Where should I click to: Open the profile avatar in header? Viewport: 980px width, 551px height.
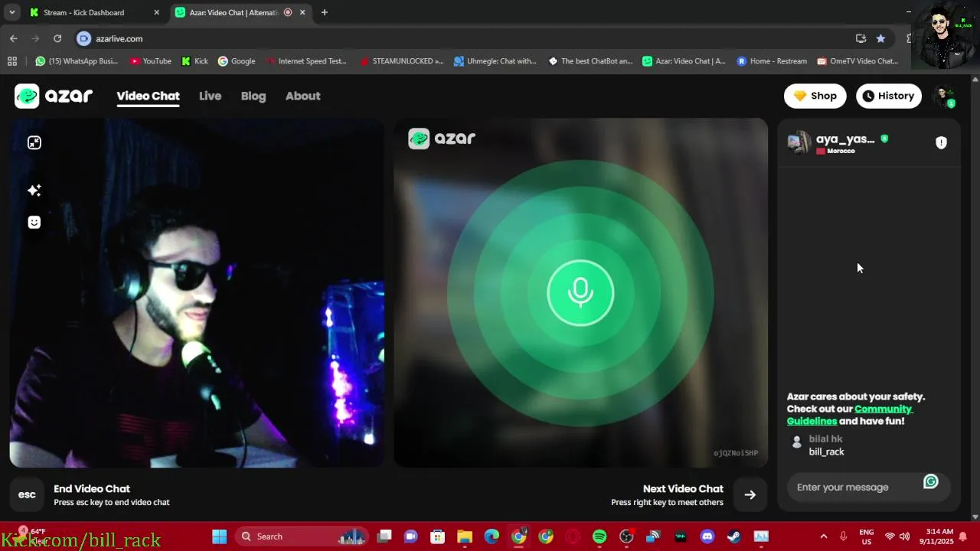(x=944, y=96)
